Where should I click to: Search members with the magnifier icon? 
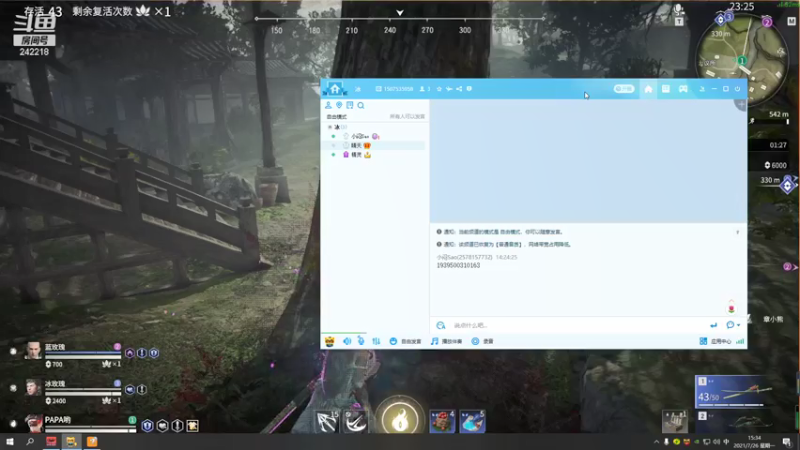click(361, 106)
